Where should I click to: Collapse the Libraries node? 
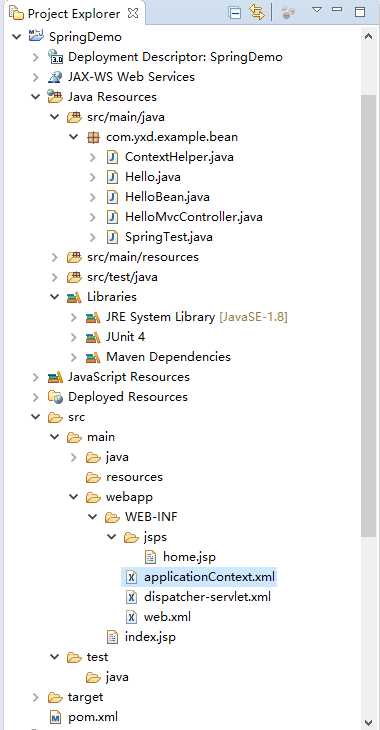(55, 297)
